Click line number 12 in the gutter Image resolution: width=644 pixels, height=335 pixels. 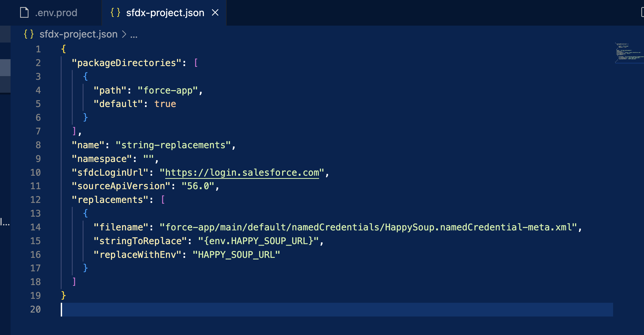pos(35,200)
